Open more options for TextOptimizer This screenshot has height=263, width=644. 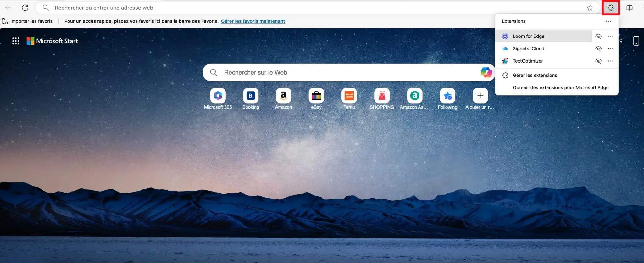(611, 61)
